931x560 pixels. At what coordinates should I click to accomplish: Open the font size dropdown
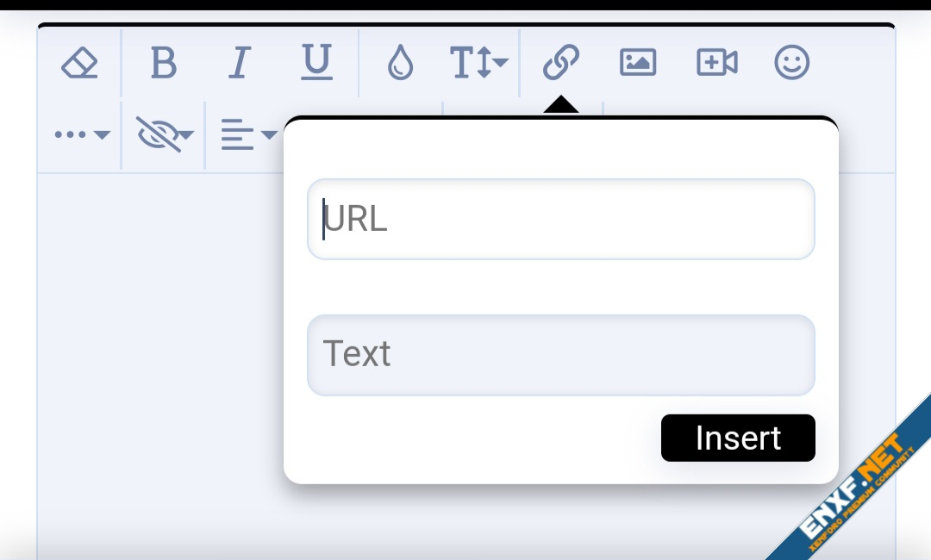(479, 63)
